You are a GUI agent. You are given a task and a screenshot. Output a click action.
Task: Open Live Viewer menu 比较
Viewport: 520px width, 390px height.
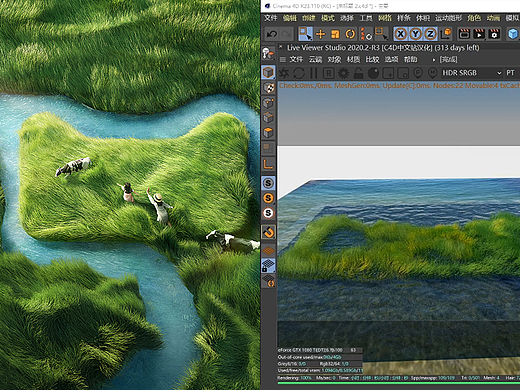[x=372, y=60]
